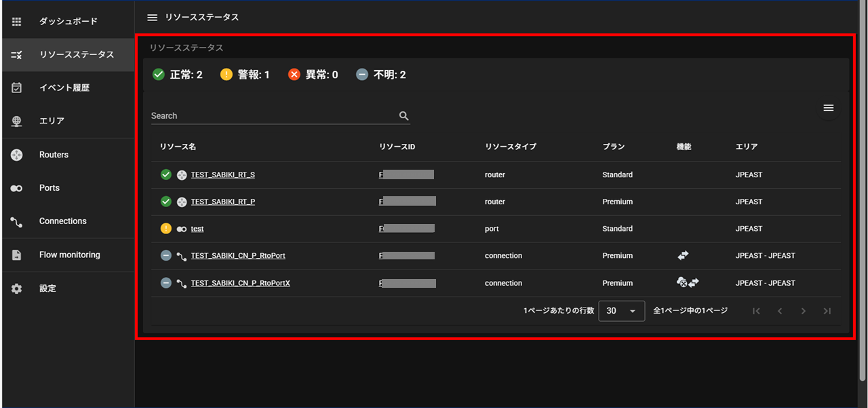Open エリア in the sidebar
Image resolution: width=868 pixels, height=408 pixels.
pos(52,121)
